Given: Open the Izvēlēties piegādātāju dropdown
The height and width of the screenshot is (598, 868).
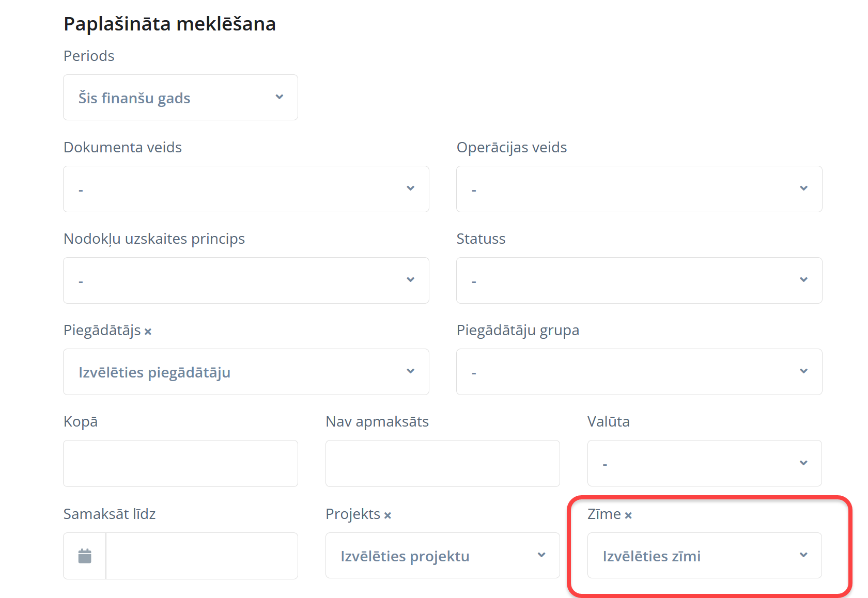Looking at the screenshot, I should point(246,372).
